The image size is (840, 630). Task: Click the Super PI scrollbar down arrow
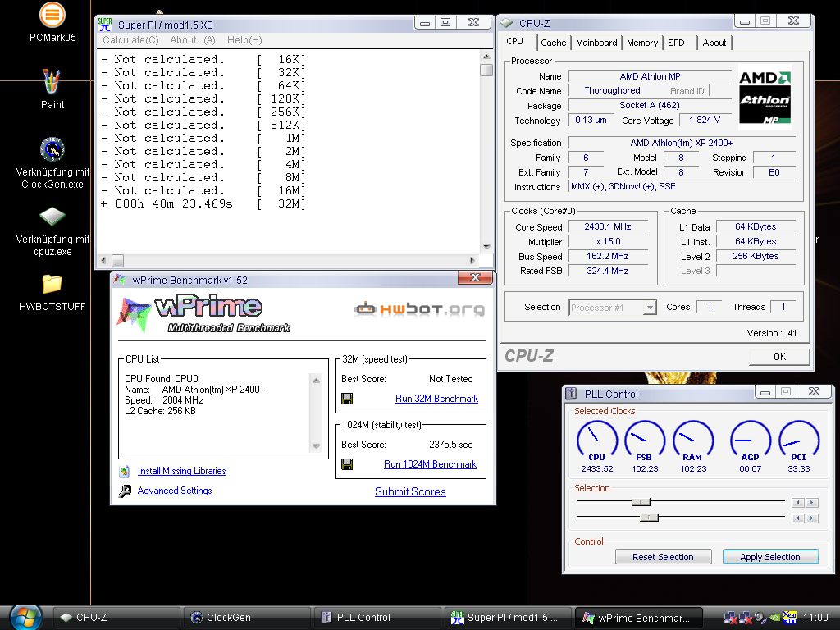click(486, 247)
